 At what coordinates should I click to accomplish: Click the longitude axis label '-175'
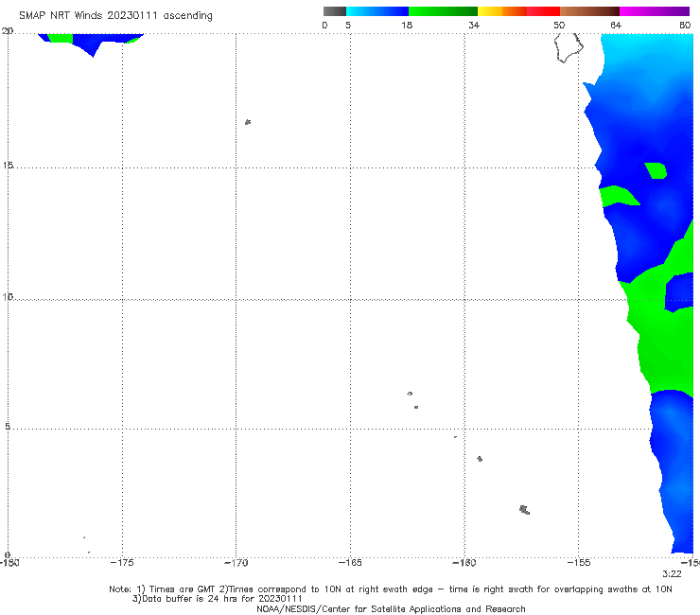122,563
